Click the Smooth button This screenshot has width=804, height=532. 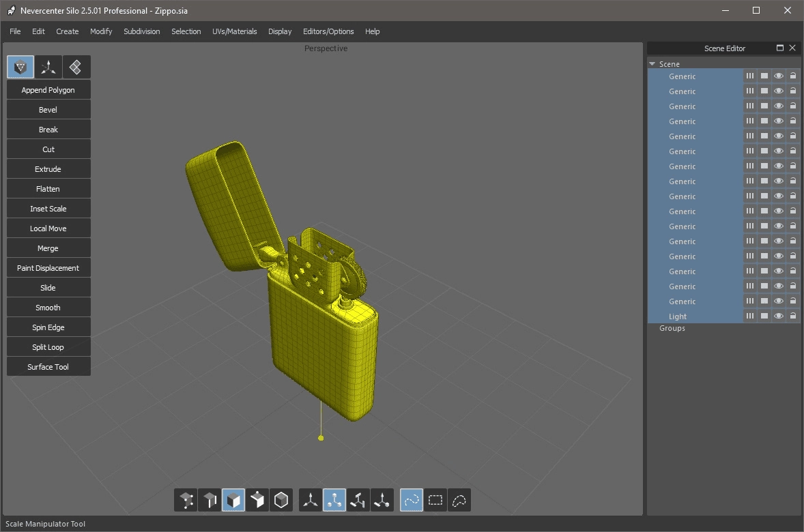tap(48, 308)
